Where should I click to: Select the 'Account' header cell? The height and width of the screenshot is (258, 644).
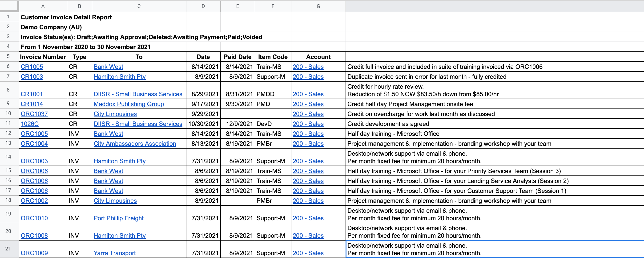tap(318, 57)
